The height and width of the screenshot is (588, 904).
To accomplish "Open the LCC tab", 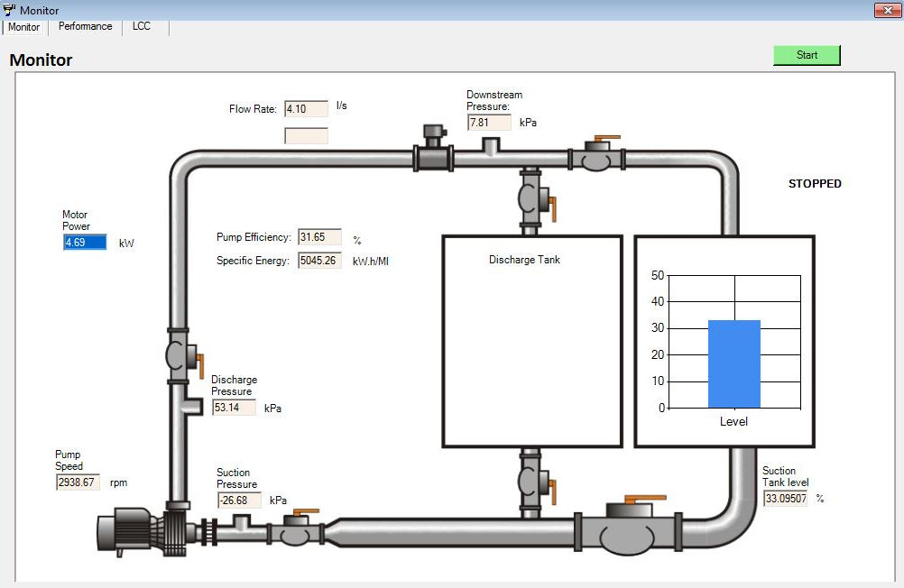I will point(142,26).
